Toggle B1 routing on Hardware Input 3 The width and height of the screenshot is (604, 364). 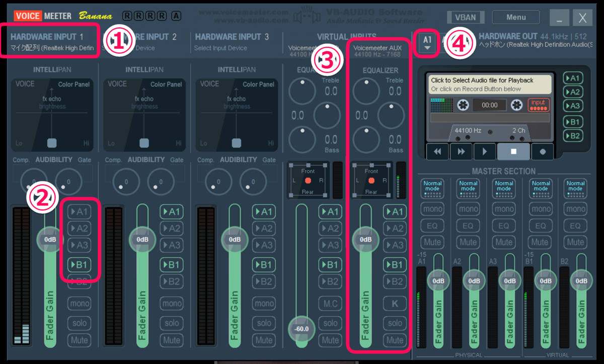tap(264, 264)
